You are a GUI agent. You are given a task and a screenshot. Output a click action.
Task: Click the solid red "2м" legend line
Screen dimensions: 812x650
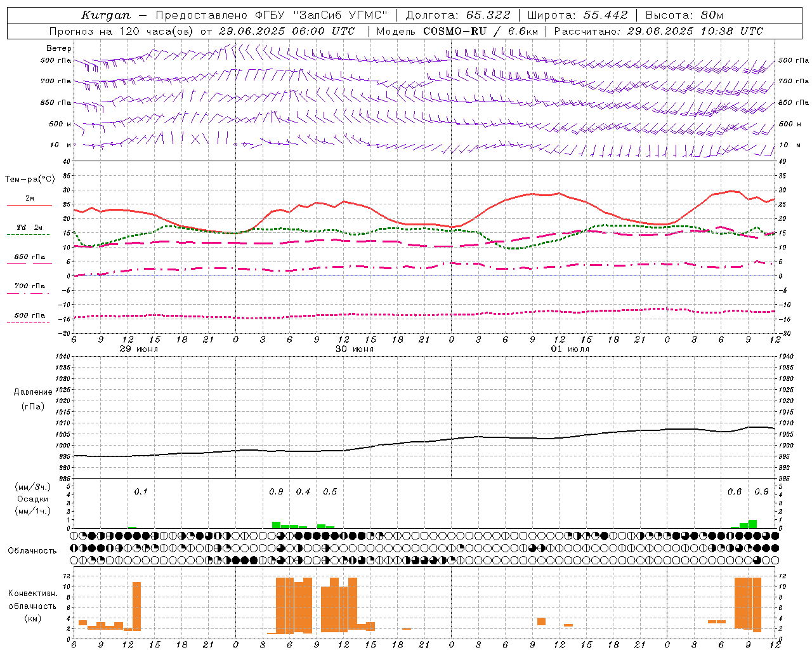(x=29, y=206)
